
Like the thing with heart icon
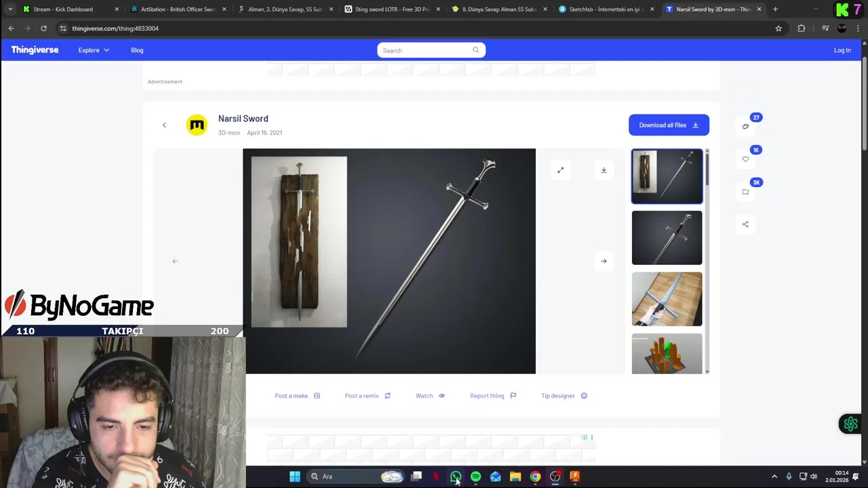(x=745, y=159)
